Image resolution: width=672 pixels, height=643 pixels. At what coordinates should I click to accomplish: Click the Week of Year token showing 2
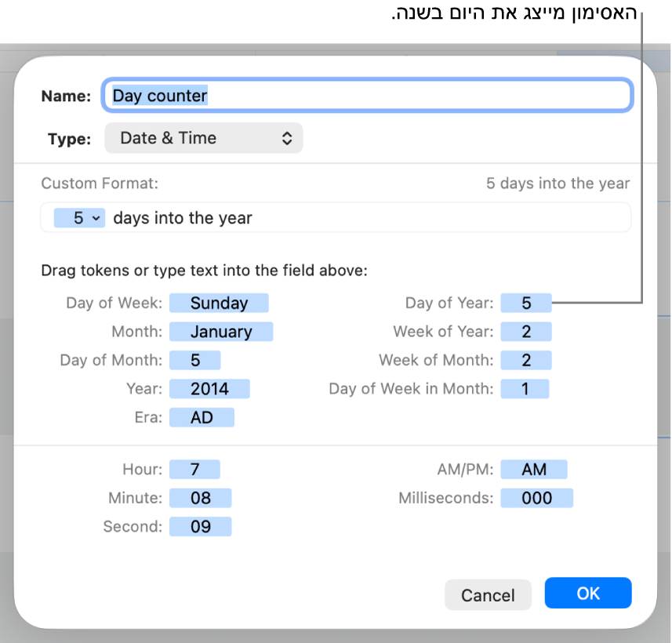coord(525,331)
